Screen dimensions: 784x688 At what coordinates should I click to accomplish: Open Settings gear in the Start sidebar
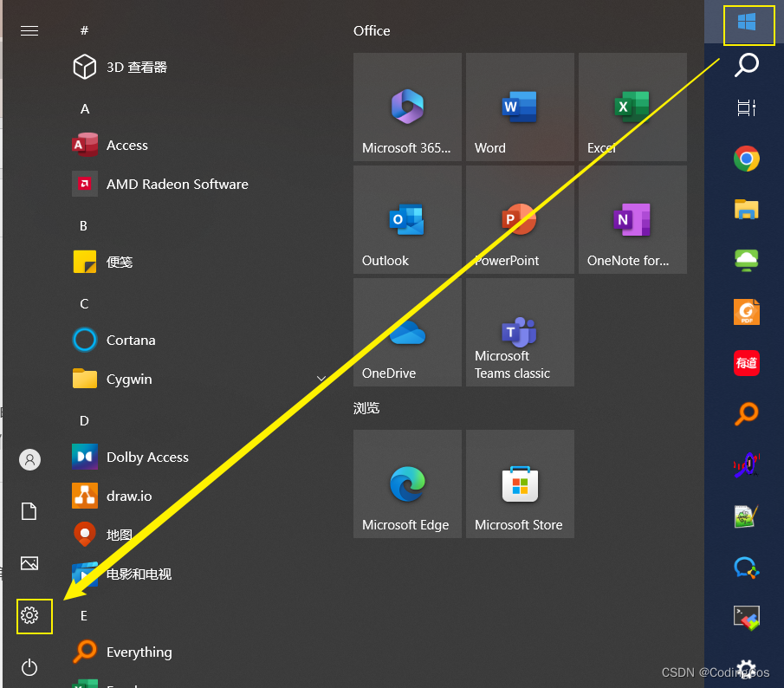(x=29, y=615)
